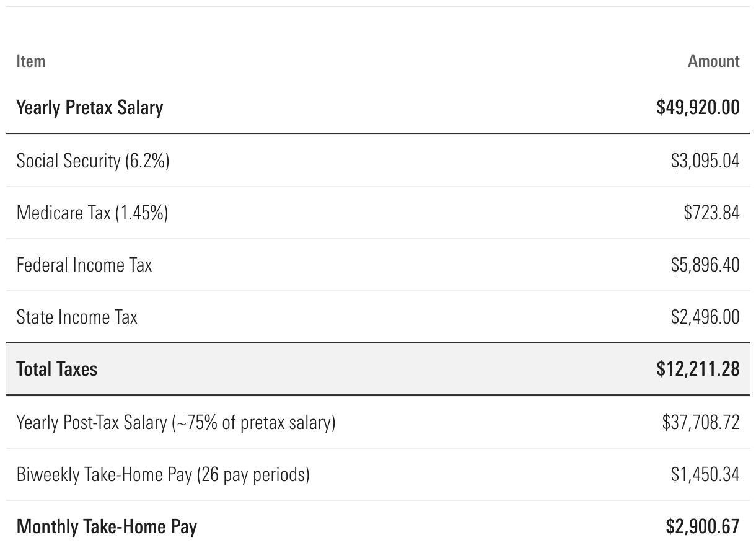Click the $723.84 Medicare amount
Screen dimensions: 756x558
(711, 213)
